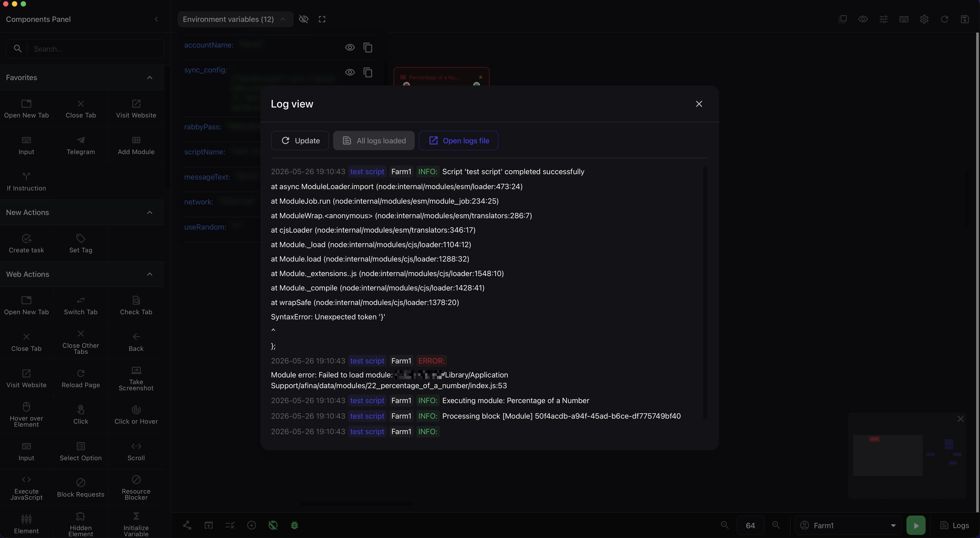The width and height of the screenshot is (980, 538).
Task: Open the top toolbar sliders settings icon
Action: click(883, 19)
